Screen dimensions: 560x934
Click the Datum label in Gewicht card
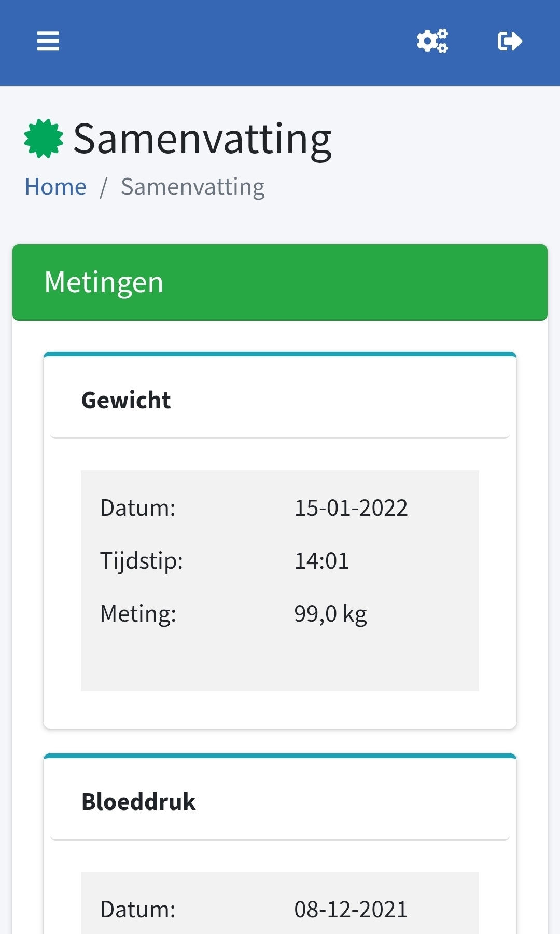pos(138,507)
